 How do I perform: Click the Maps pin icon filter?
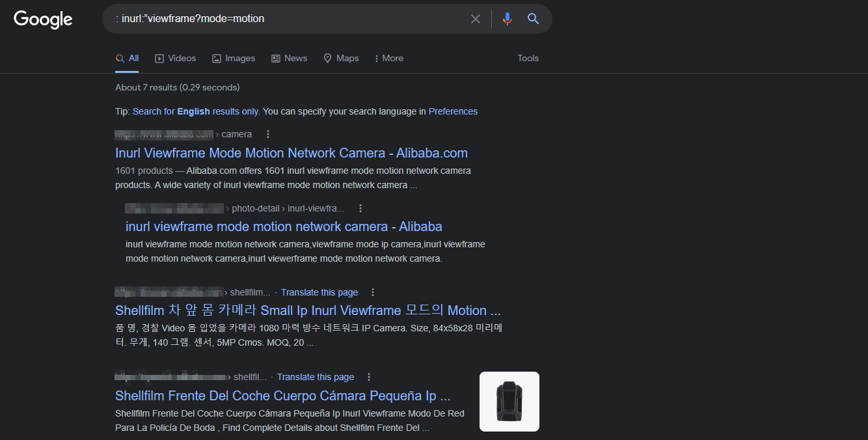[327, 58]
